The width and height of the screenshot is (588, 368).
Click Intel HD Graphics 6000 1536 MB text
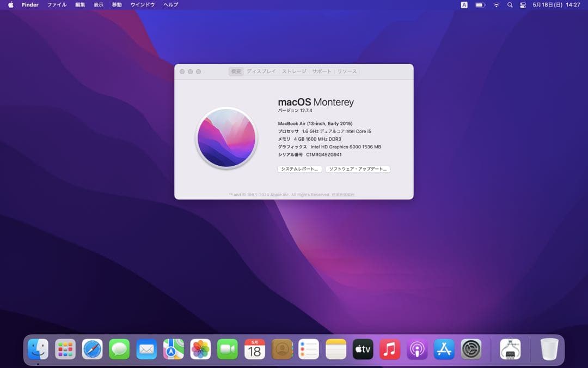(345, 147)
